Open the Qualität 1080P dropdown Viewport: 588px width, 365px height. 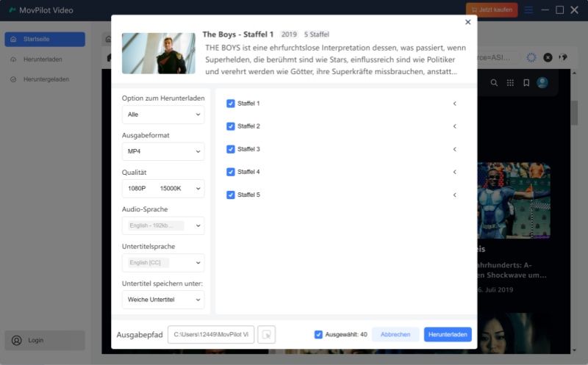point(163,189)
